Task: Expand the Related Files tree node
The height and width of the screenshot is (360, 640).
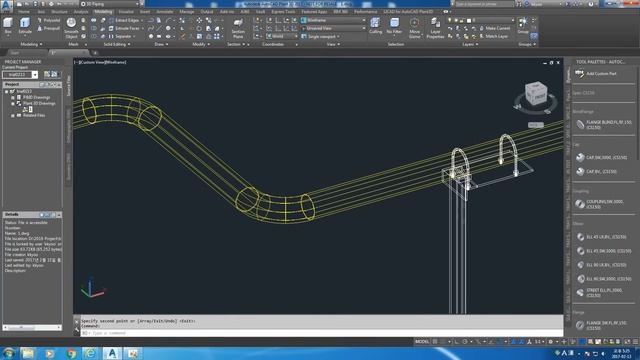Action: 13,116
